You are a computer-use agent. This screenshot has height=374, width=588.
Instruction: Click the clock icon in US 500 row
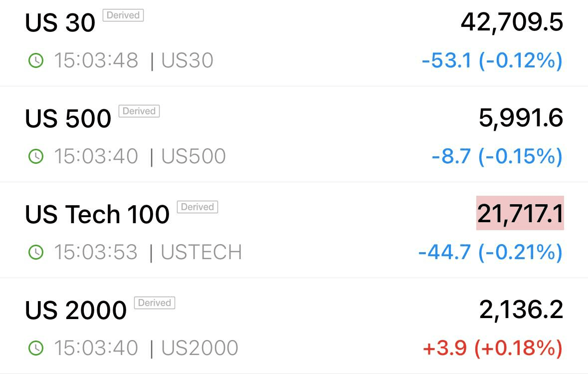coord(36,156)
